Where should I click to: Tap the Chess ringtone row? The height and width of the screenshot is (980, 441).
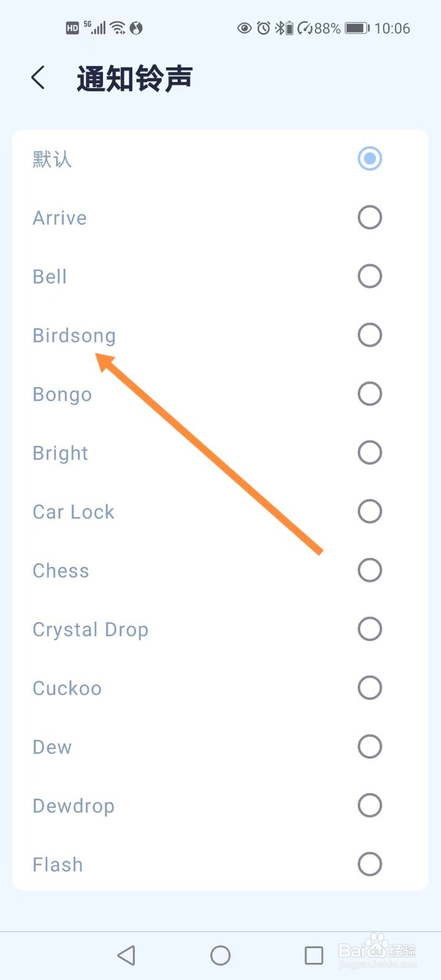click(x=221, y=570)
